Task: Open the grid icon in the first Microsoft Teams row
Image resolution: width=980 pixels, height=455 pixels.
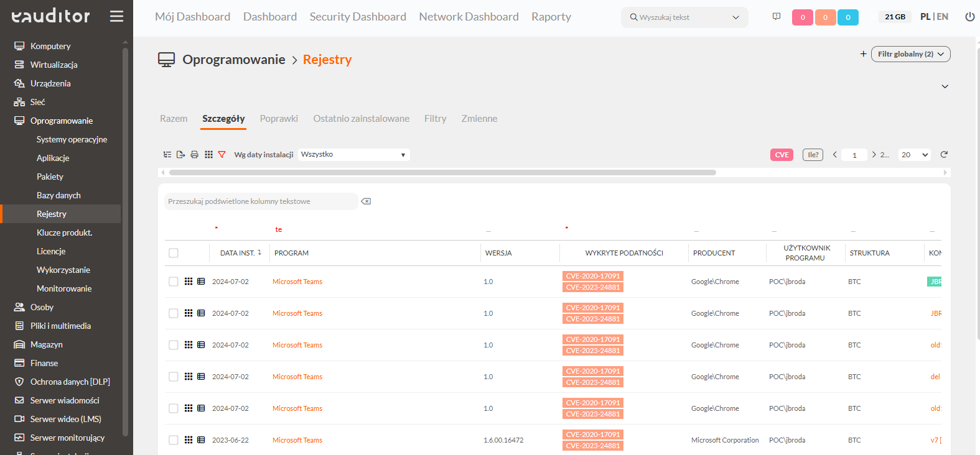Action: click(189, 282)
